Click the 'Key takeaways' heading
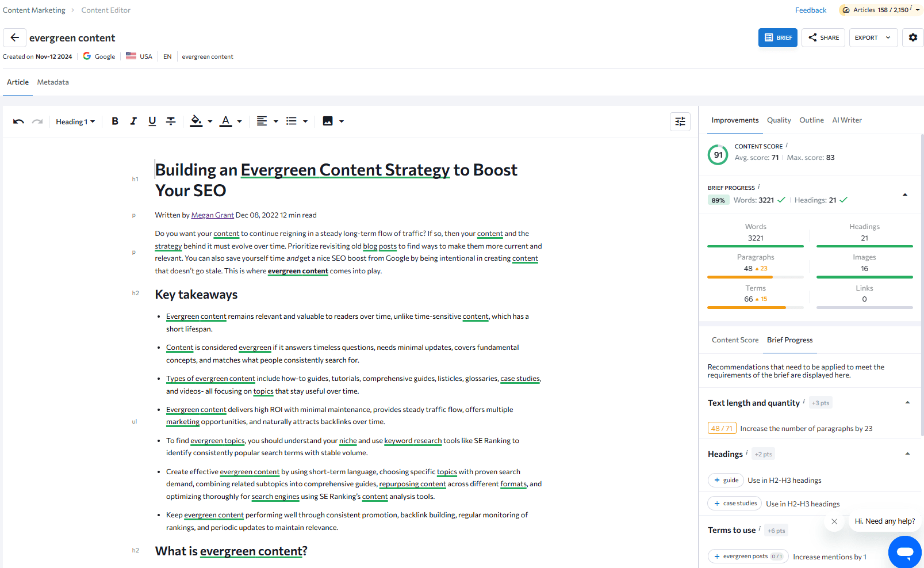924x568 pixels. tap(196, 295)
